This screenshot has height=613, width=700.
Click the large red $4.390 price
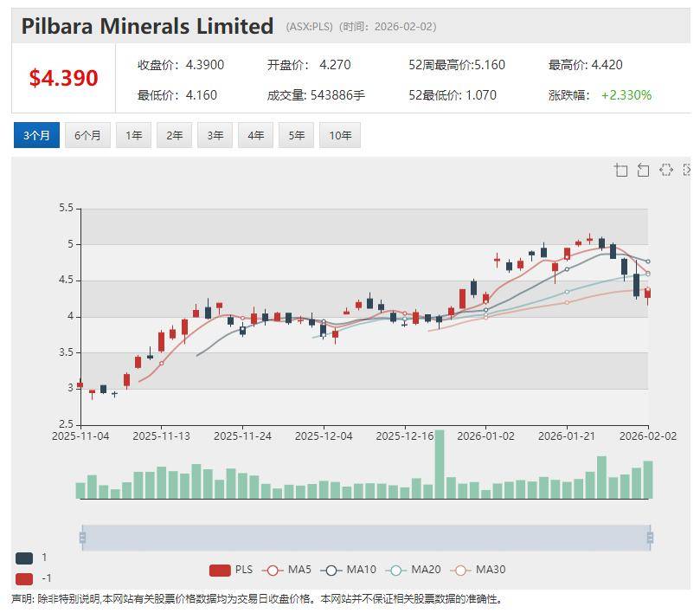(63, 78)
